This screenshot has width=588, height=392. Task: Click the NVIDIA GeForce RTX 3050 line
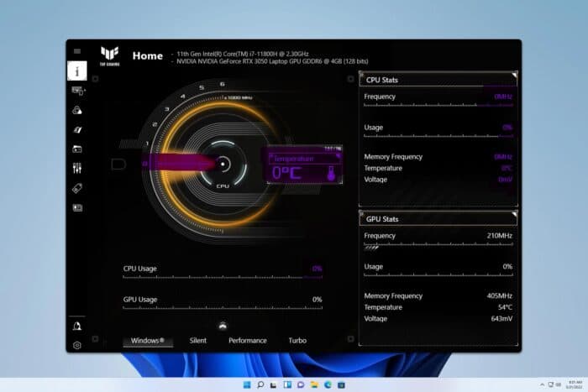(x=272, y=61)
